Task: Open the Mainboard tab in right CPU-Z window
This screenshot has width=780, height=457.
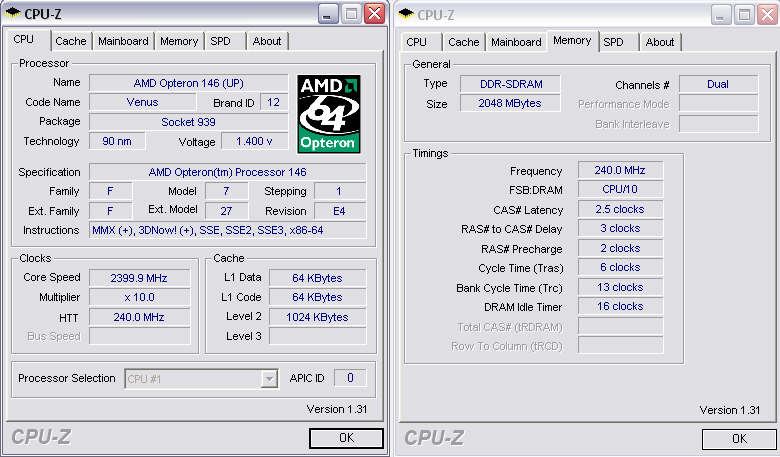Action: point(516,42)
